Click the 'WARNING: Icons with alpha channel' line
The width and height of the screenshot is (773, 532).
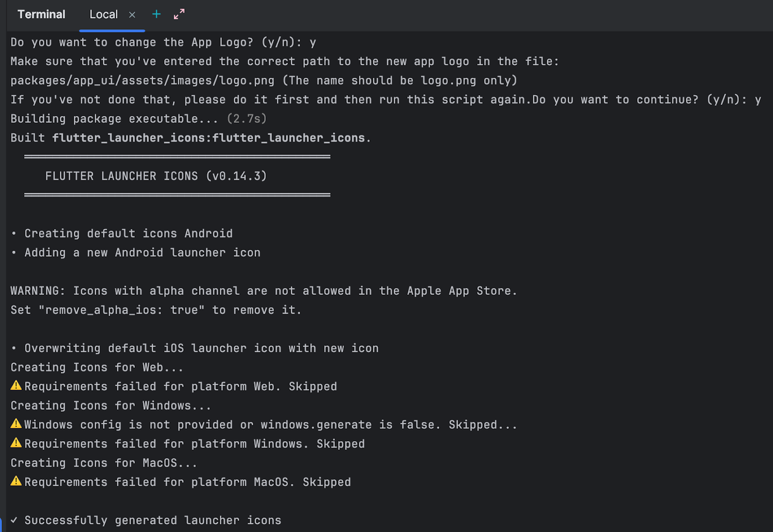264,291
